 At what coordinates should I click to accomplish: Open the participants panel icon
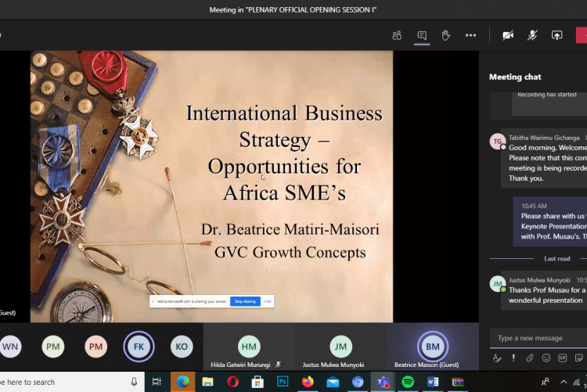click(397, 35)
